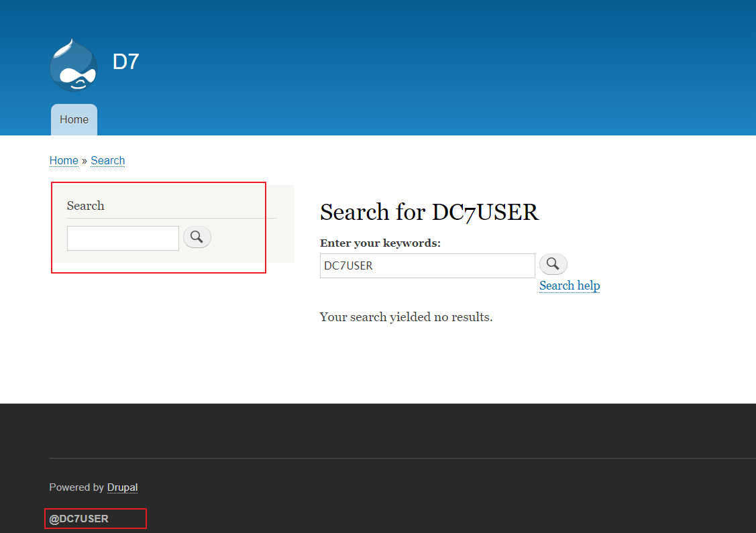Click 'Your search yielded no results.' message
This screenshot has height=533, width=756.
(x=406, y=317)
